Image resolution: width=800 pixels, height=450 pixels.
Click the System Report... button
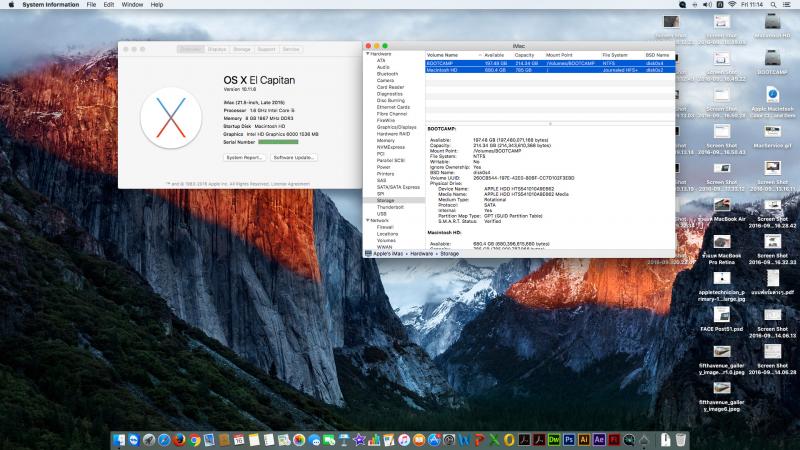244,158
